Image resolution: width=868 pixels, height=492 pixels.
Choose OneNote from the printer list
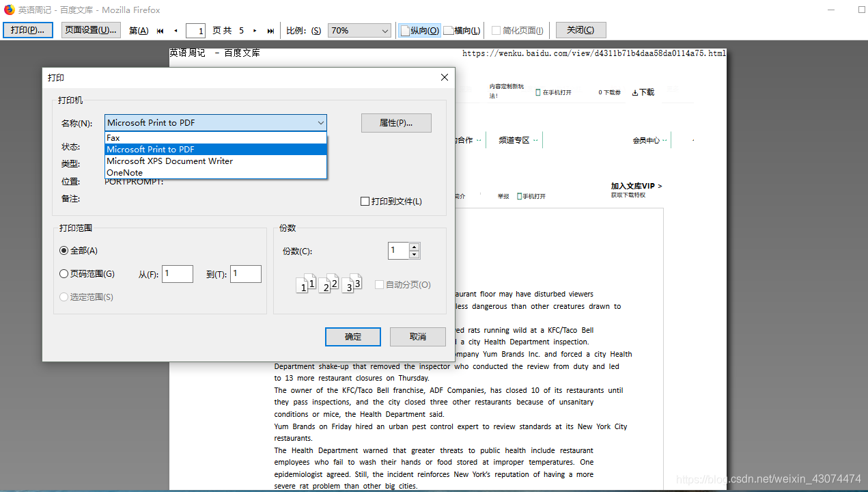(216, 173)
